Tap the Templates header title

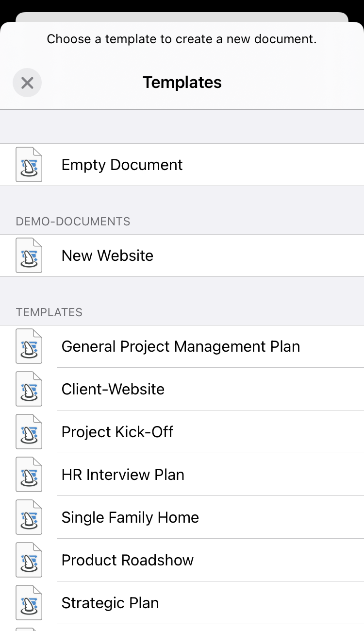pos(182,83)
